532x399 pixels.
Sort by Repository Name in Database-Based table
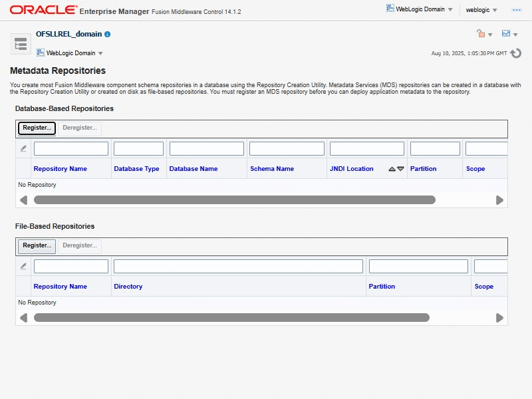pyautogui.click(x=60, y=169)
